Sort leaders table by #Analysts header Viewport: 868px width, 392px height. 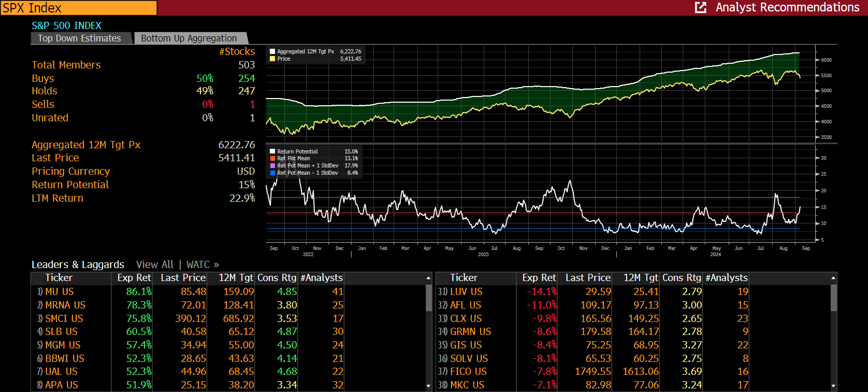pyautogui.click(x=321, y=278)
